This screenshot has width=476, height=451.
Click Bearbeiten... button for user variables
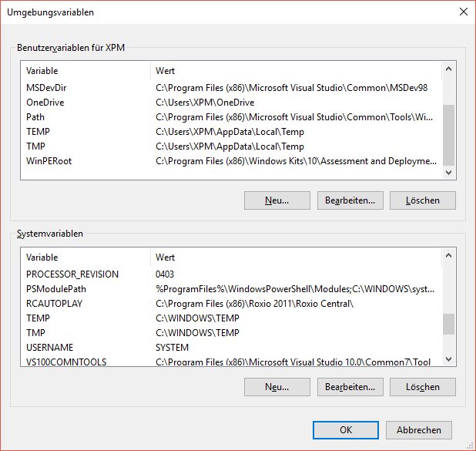pyautogui.click(x=350, y=200)
